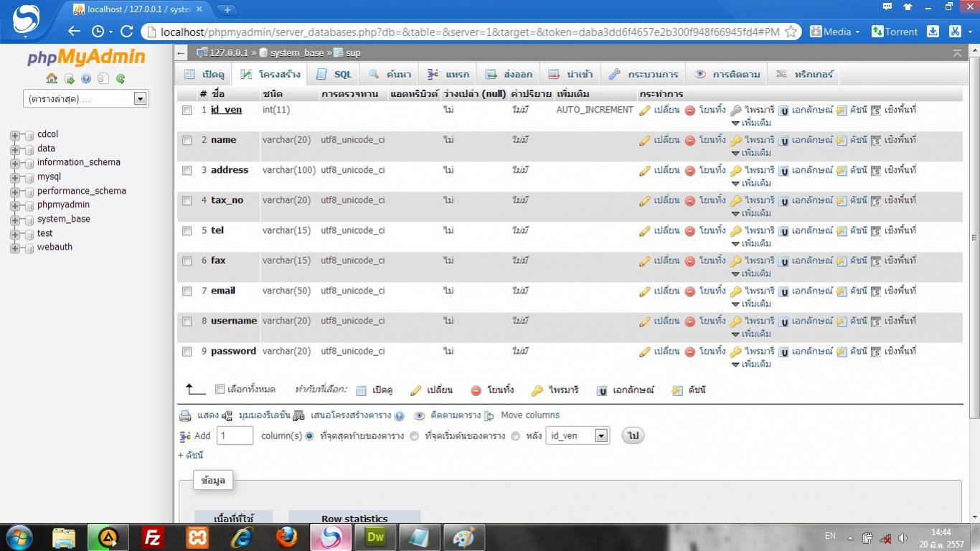This screenshot has height=551, width=980.
Task: Open the phpmyadmin database in the sidebar
Action: click(63, 205)
